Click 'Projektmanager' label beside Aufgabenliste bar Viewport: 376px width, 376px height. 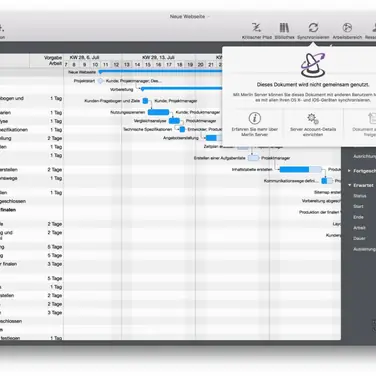click(x=276, y=158)
